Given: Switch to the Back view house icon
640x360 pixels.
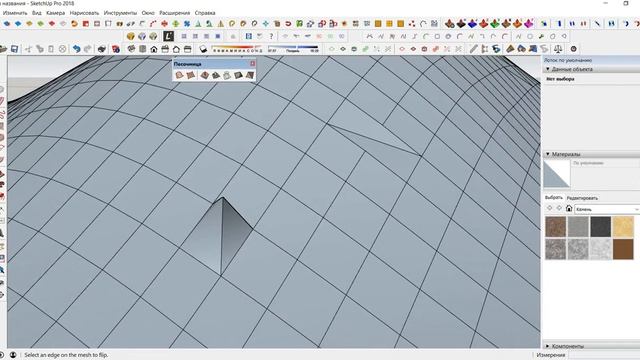Looking at the screenshot, I should [176, 49].
